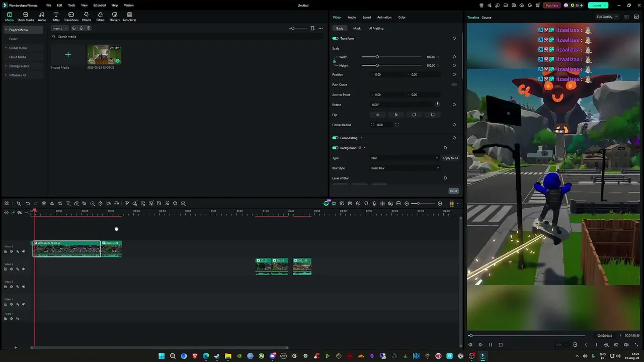Click the preview playback progress slider
This screenshot has width=644, height=362.
(527, 335)
